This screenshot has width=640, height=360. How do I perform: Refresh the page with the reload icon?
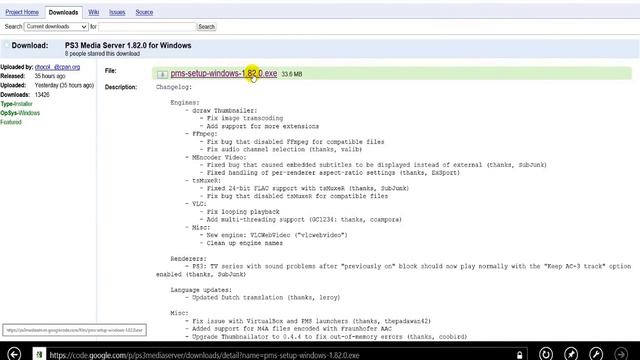click(546, 353)
